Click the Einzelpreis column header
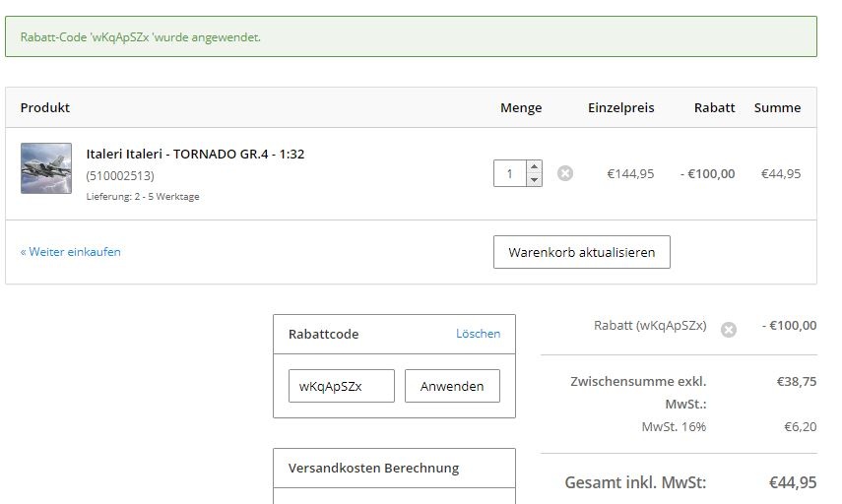The height and width of the screenshot is (504, 842). [620, 107]
